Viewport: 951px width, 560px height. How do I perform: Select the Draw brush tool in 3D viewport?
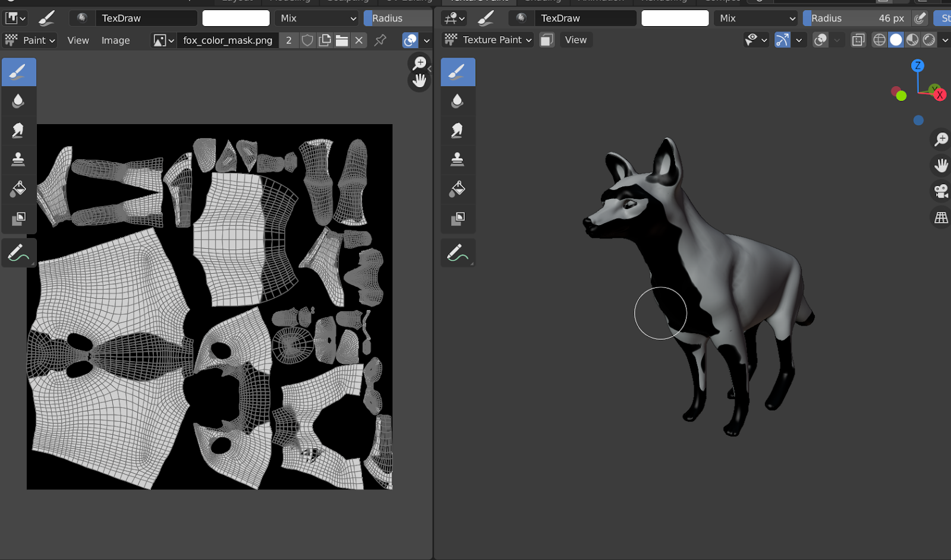click(458, 72)
